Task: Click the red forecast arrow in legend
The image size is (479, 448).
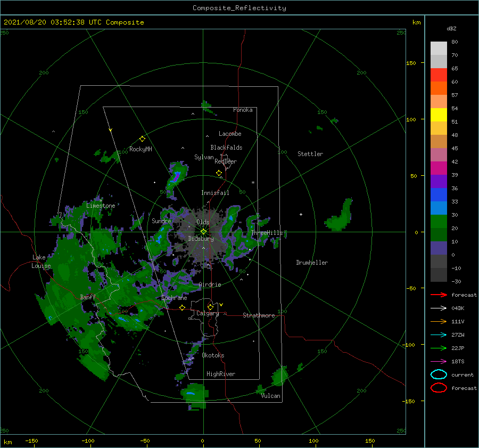Action: [x=439, y=295]
